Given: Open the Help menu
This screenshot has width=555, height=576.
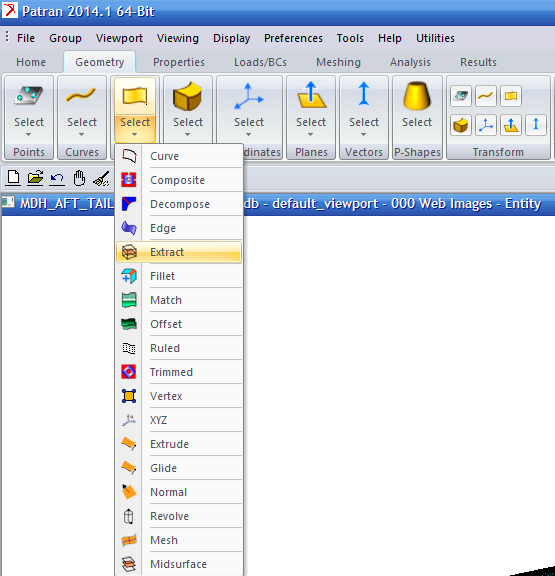Looking at the screenshot, I should tap(390, 38).
